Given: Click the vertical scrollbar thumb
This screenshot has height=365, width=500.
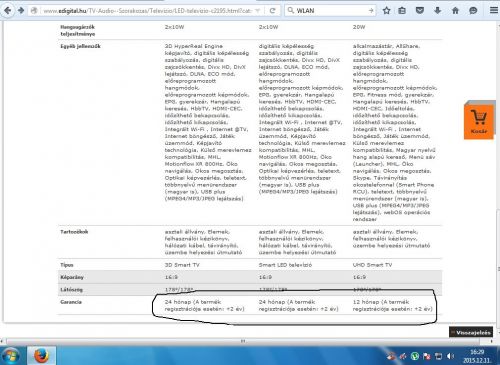Looking at the screenshot, I should [x=498, y=269].
